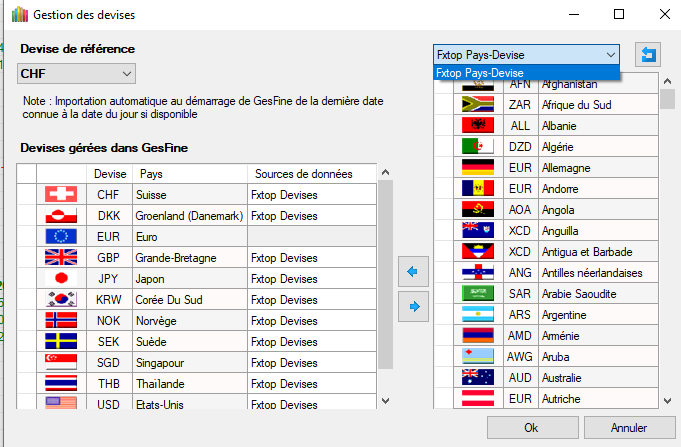Click the blue left arrow transfer button
Screen dimensions: 681x447
(x=413, y=272)
